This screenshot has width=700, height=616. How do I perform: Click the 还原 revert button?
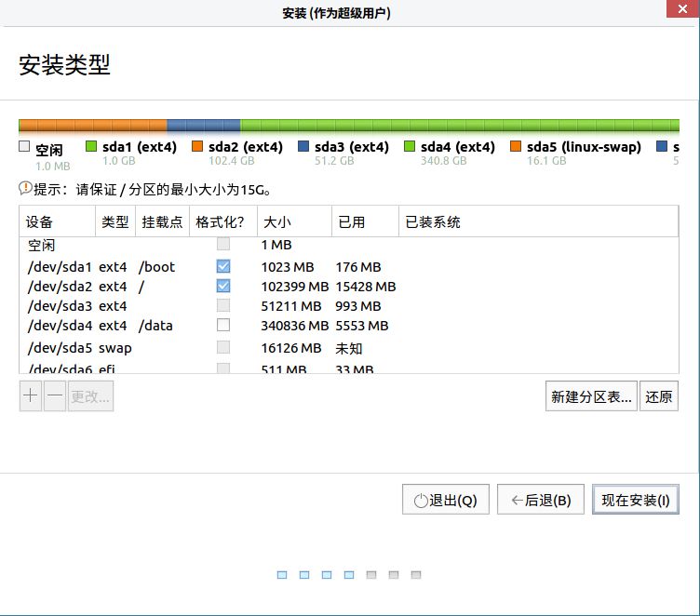pos(659,396)
